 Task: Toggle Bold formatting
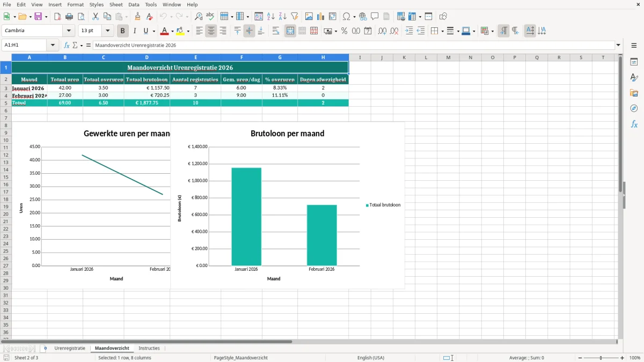coord(123,31)
